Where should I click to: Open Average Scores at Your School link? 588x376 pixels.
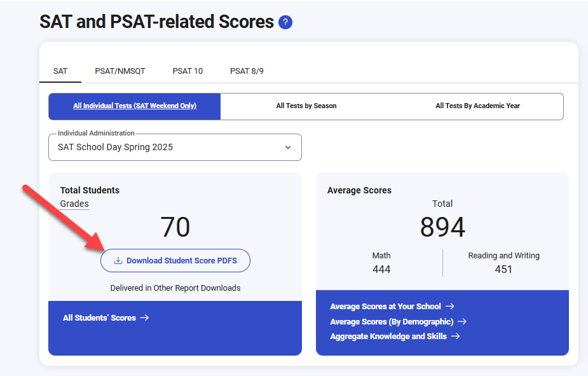pos(385,307)
